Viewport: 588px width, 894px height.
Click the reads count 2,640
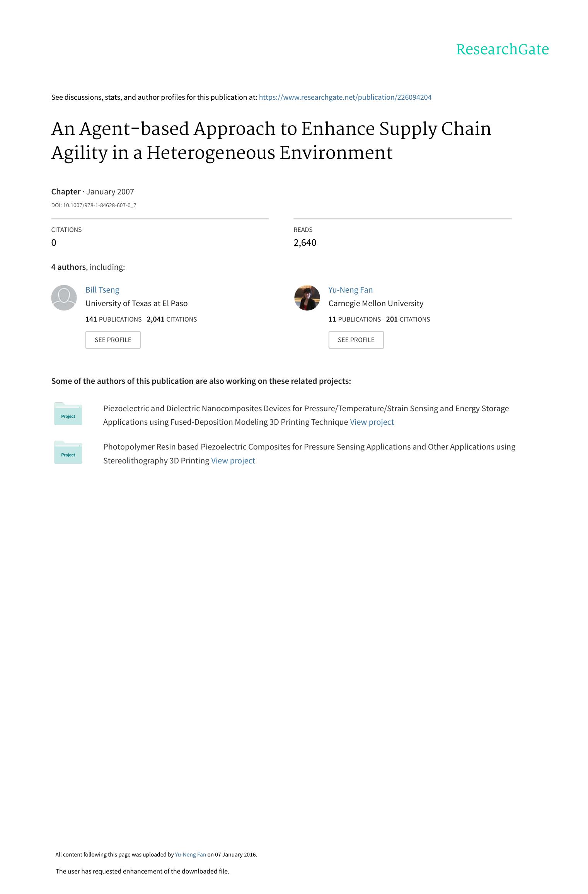305,243
